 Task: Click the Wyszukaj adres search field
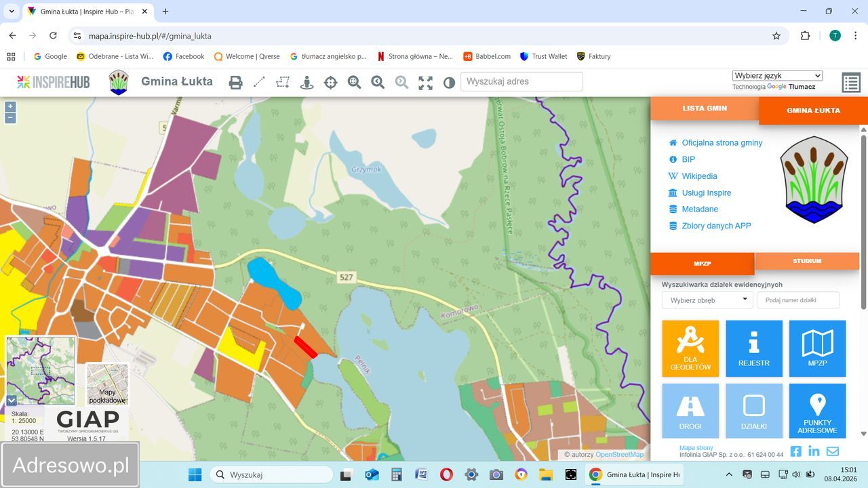point(521,82)
